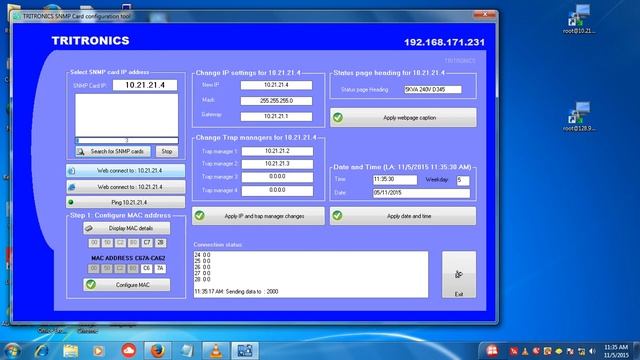
Task: Click MAC byte field 2B
Action: coord(160,243)
